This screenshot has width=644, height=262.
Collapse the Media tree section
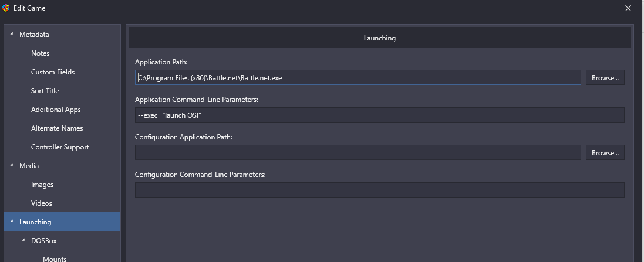pyautogui.click(x=12, y=166)
